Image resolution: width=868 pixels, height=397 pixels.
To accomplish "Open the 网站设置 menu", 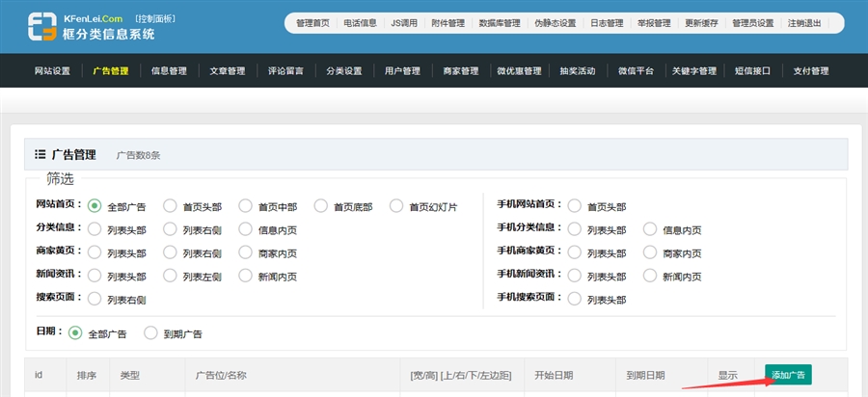I will [x=52, y=70].
